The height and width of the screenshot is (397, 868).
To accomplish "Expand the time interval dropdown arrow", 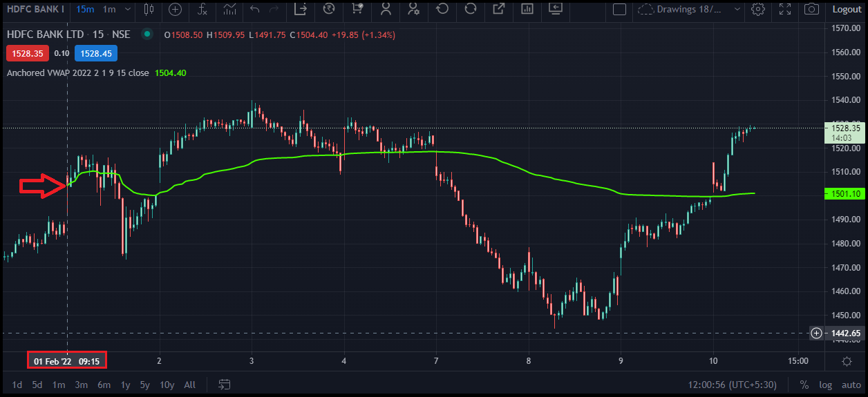I will pyautogui.click(x=129, y=9).
